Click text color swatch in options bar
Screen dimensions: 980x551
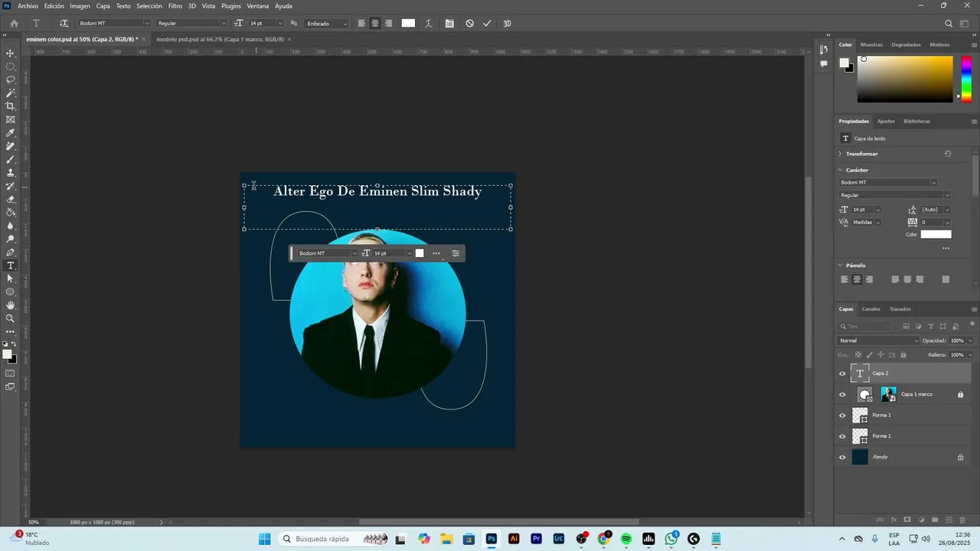[408, 24]
